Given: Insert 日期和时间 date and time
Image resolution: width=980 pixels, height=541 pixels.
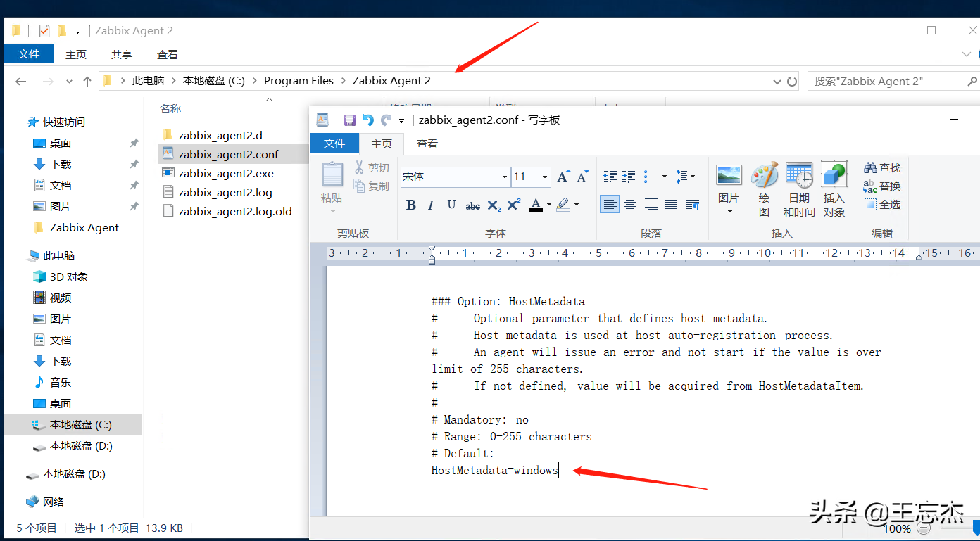Looking at the screenshot, I should tap(799, 190).
